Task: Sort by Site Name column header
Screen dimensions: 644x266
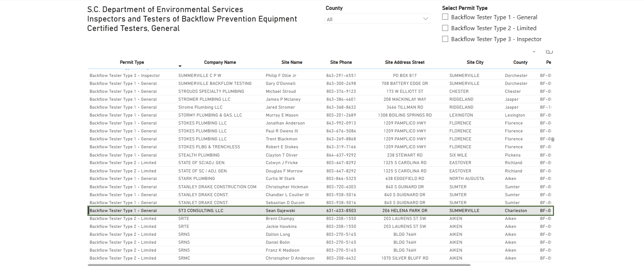Action: [292, 62]
